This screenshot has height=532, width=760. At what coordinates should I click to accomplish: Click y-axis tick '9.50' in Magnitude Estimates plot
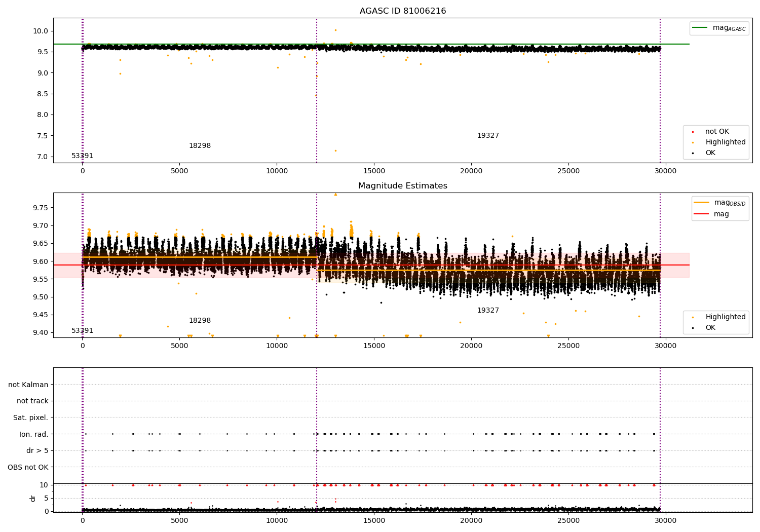pos(41,297)
